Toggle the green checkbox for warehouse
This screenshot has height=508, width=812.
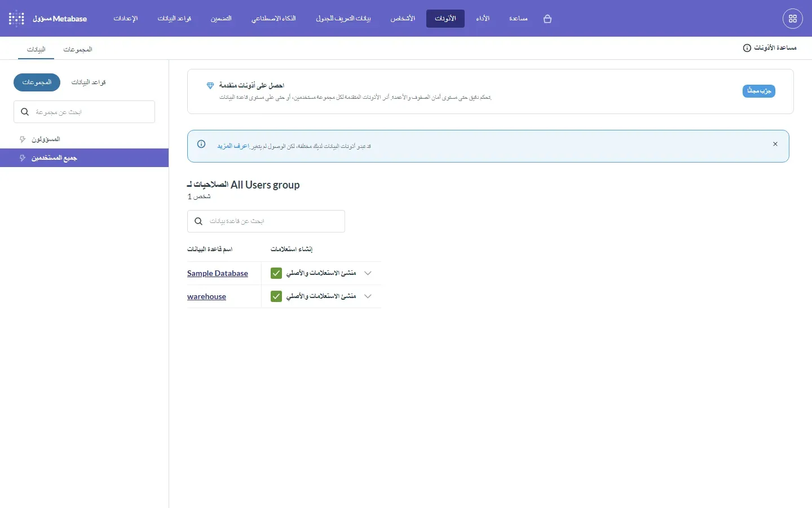(x=276, y=296)
